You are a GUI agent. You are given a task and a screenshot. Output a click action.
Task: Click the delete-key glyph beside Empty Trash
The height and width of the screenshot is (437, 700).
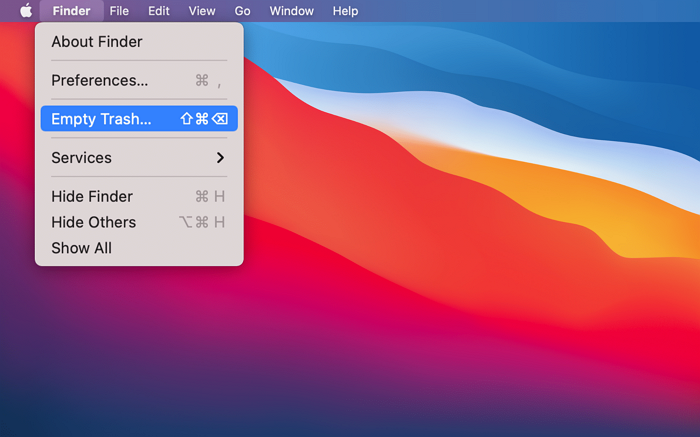[220, 119]
